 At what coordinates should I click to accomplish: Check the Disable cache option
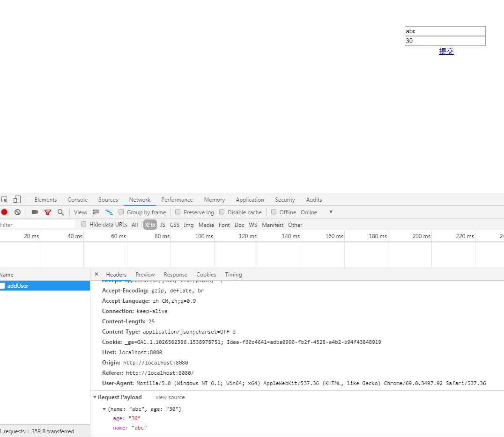[222, 212]
